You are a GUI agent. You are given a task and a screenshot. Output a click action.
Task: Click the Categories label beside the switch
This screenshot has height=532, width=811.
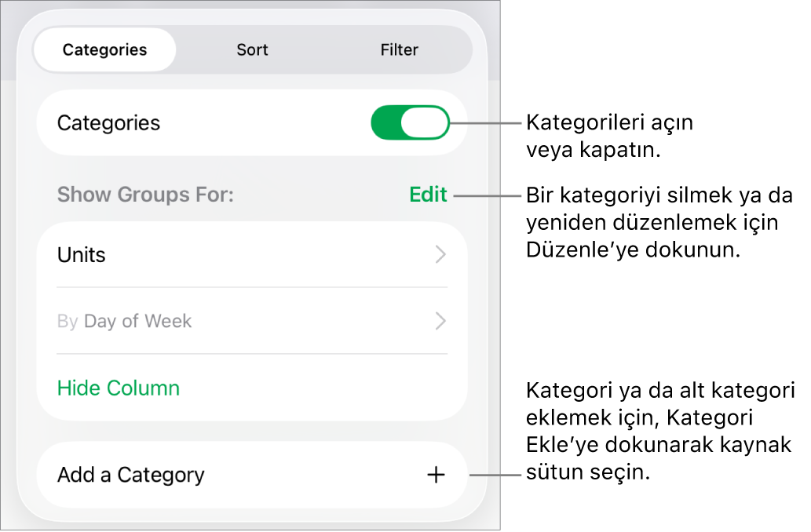point(109,123)
